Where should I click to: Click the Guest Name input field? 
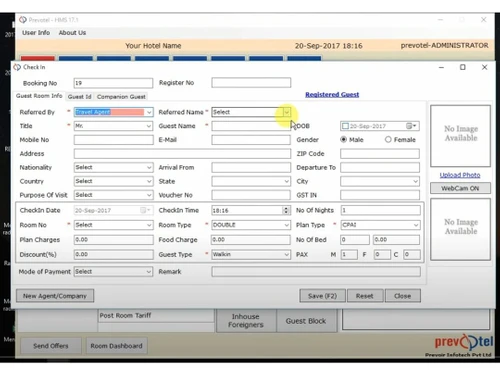[x=251, y=126]
